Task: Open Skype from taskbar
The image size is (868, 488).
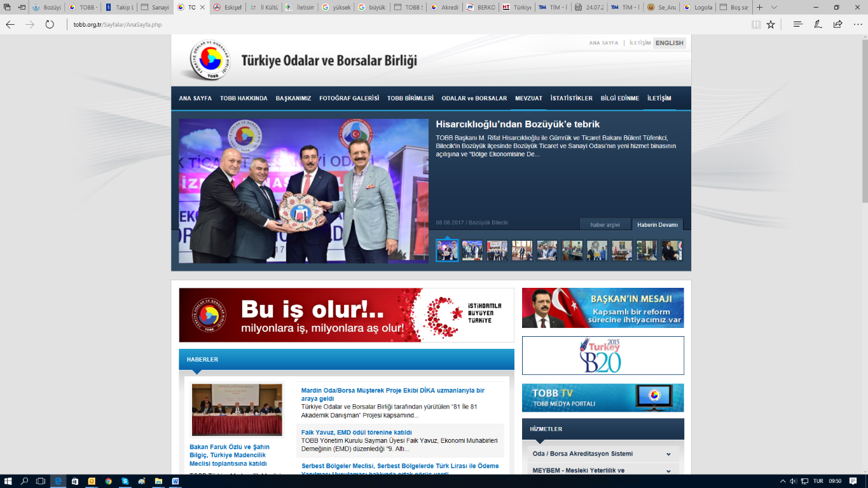Action: 125,481
